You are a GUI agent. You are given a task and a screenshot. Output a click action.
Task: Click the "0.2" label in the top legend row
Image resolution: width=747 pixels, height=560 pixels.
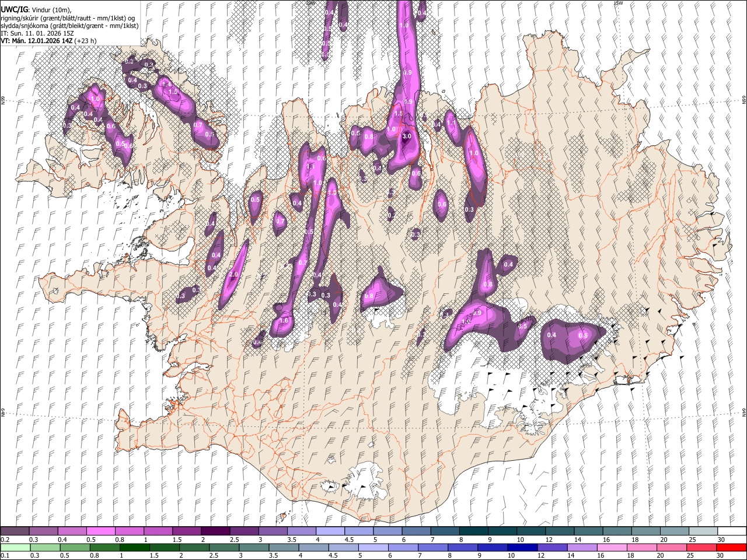tap(5, 540)
